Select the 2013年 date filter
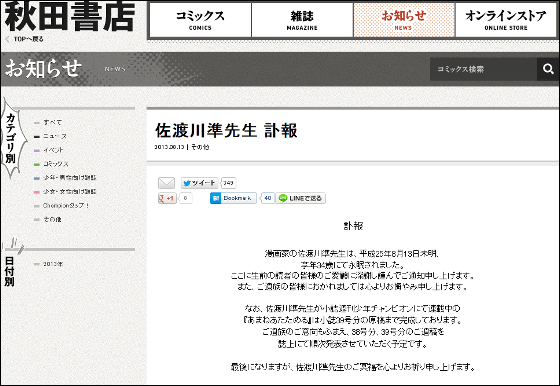Screen dimensions: 560x386 pos(53,264)
